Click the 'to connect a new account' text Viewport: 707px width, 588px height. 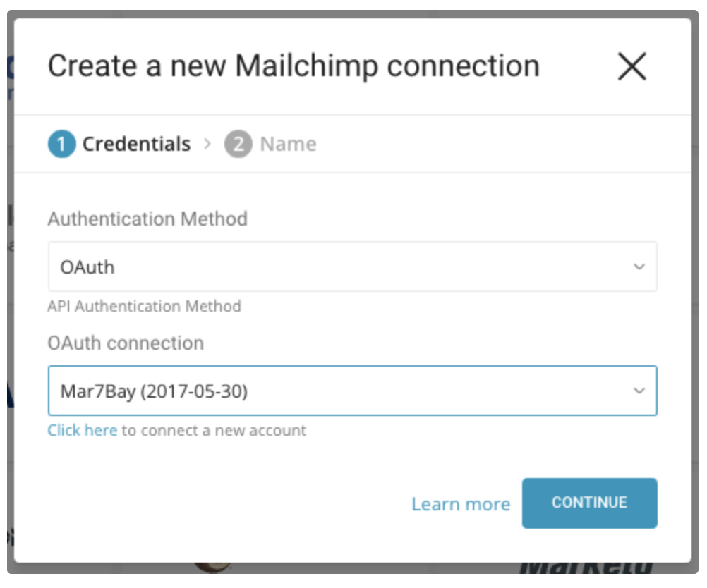(214, 430)
